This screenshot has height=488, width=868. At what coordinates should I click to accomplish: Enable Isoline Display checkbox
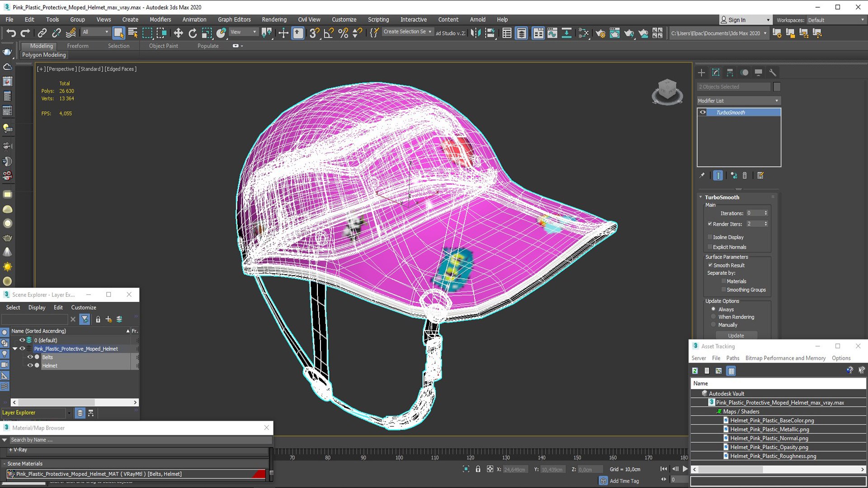(x=710, y=237)
